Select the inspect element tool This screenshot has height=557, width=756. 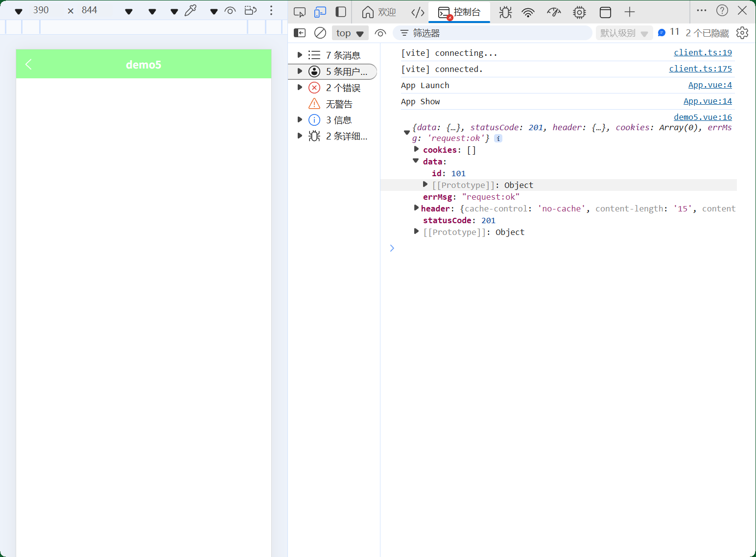pos(300,12)
